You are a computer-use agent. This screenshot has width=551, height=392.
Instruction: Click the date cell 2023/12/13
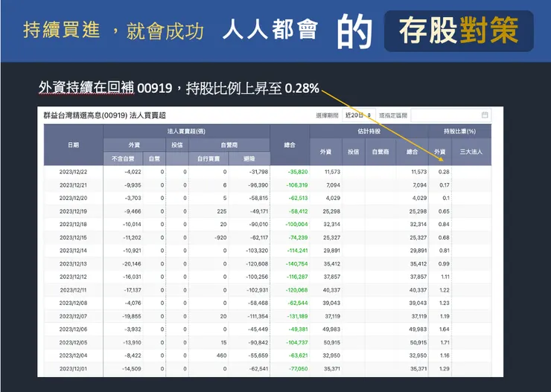point(73,264)
